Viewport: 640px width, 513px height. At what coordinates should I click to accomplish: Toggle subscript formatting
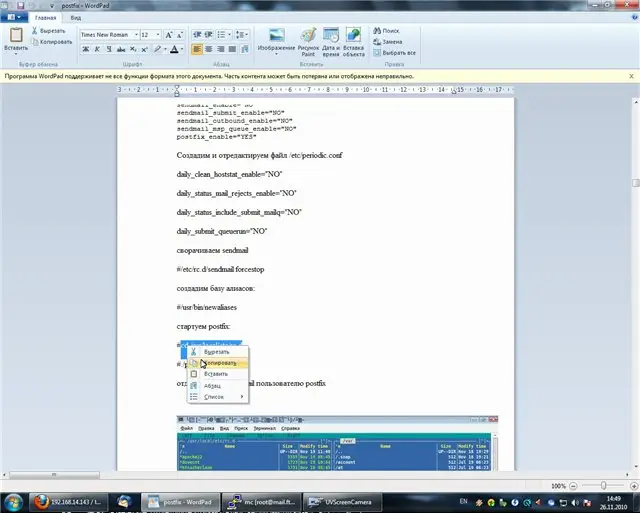point(133,49)
